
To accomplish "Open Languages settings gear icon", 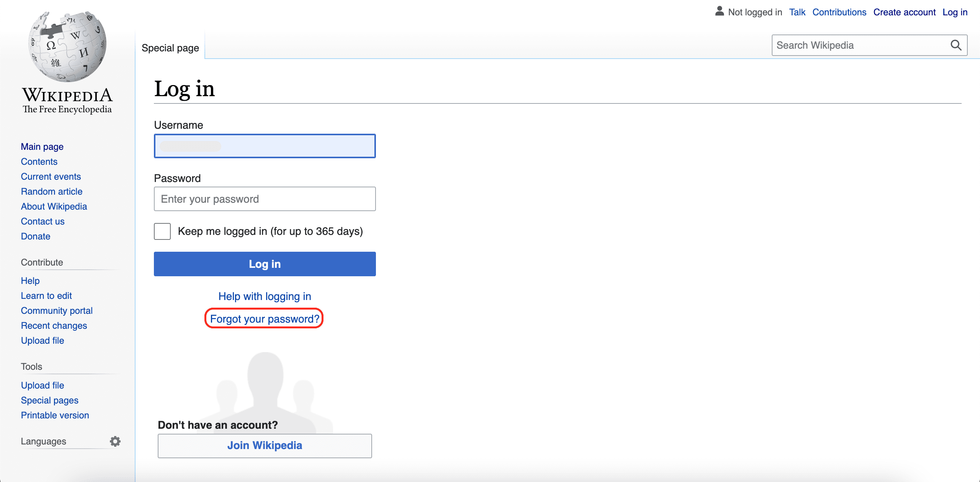I will pos(115,441).
